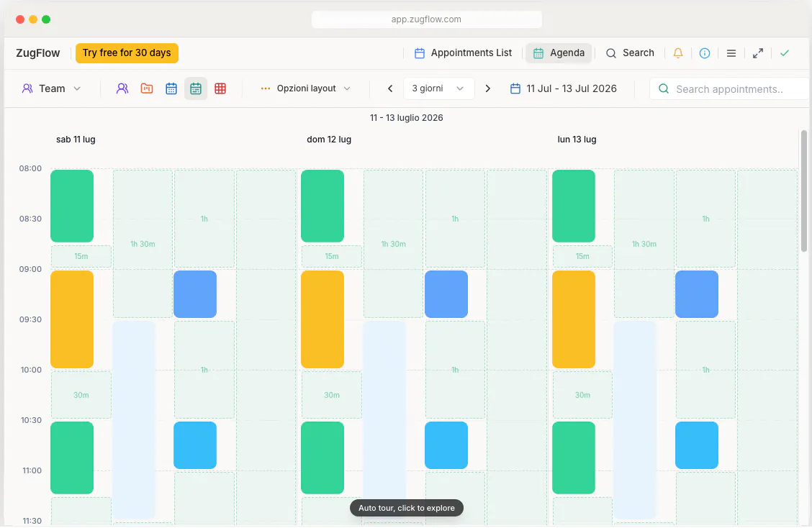812x528 pixels.
Task: Click the agenda vertical scrollbar
Action: [803, 191]
